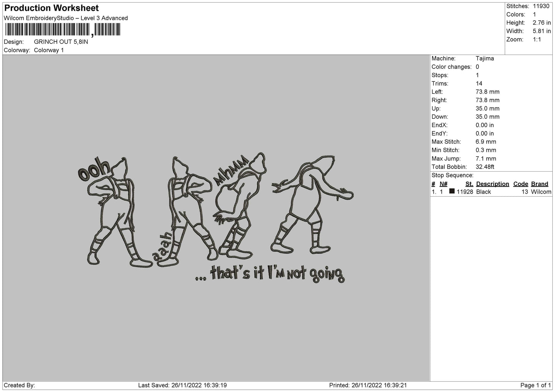Viewport: 555px width, 392px height.
Task: Click the Stop Sequence heading
Action: pos(452,175)
